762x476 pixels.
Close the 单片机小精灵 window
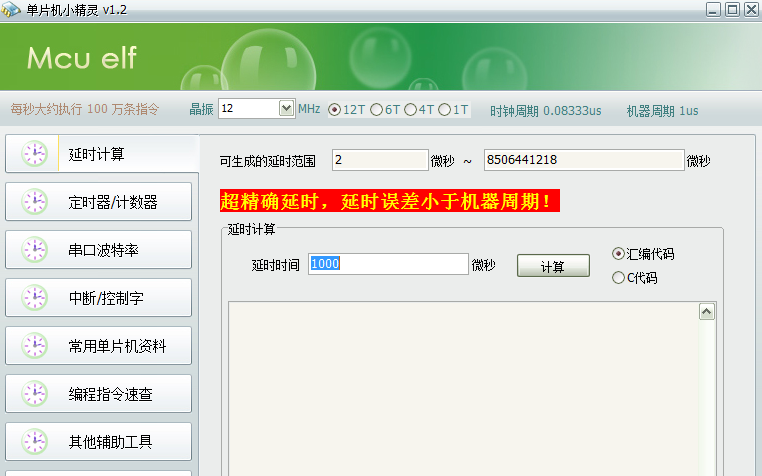coord(751,10)
